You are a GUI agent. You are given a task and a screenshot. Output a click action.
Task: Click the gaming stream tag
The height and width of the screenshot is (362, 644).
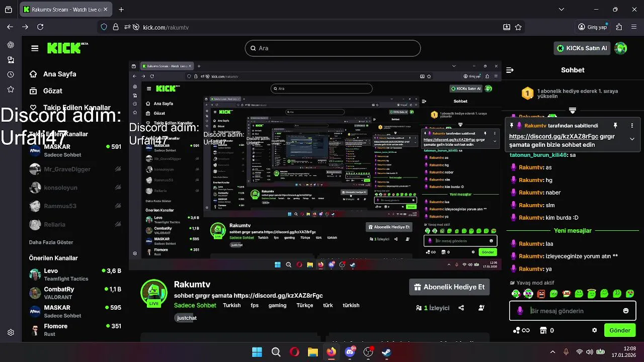tap(277, 305)
